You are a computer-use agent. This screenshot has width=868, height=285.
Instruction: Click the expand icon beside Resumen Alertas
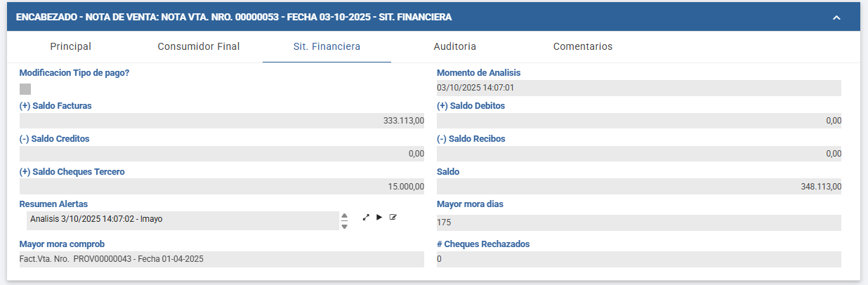(366, 218)
